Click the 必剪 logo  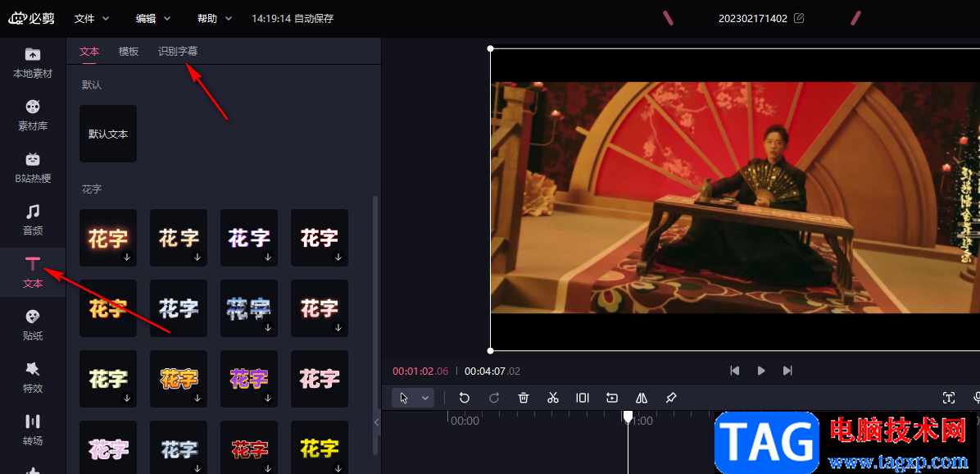pos(31,18)
